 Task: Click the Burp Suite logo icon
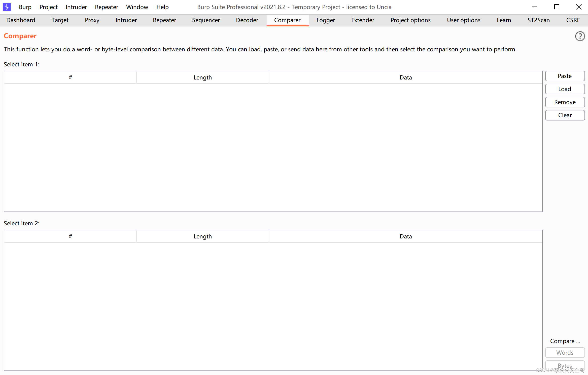click(7, 7)
